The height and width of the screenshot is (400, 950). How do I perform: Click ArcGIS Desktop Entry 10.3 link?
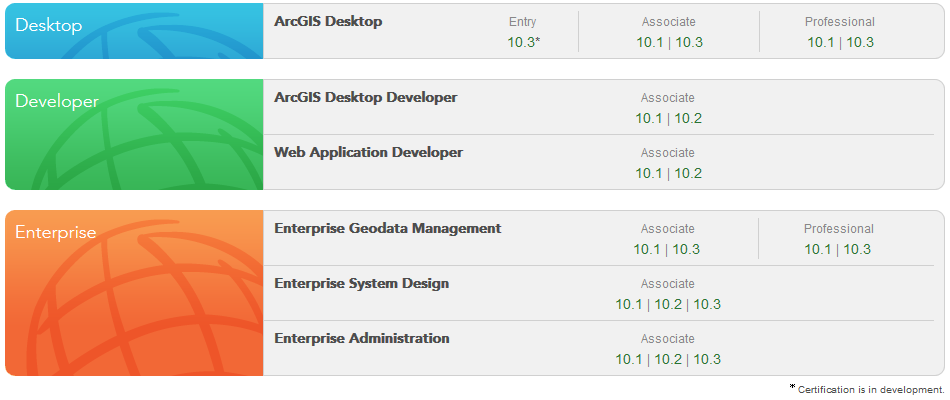tap(521, 42)
